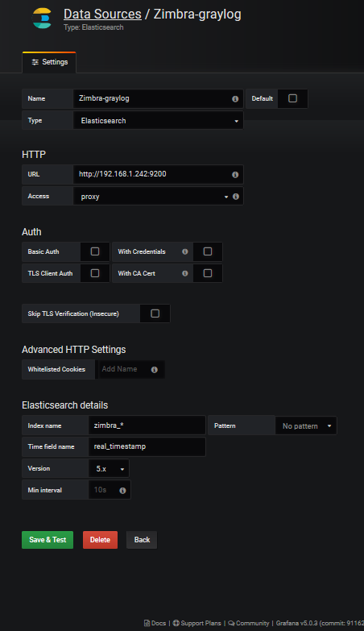This screenshot has width=364, height=631.
Task: Click the Elasticsearch details heading
Action: [x=64, y=405]
